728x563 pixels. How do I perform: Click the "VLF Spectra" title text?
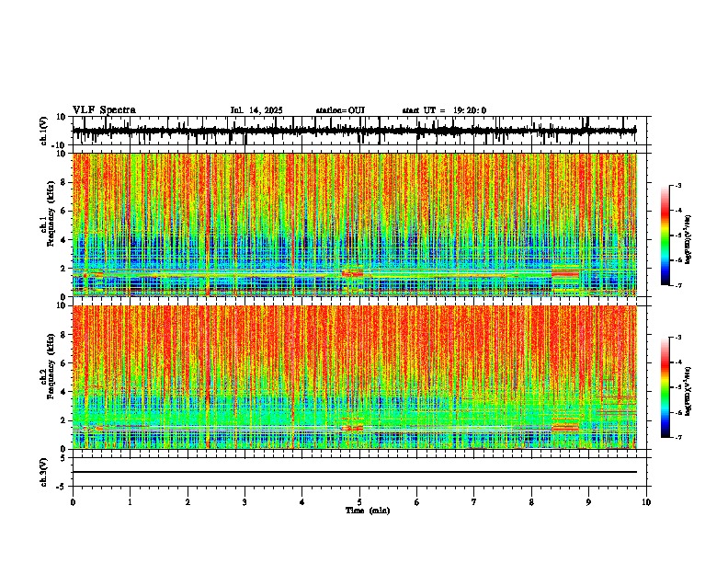(104, 110)
